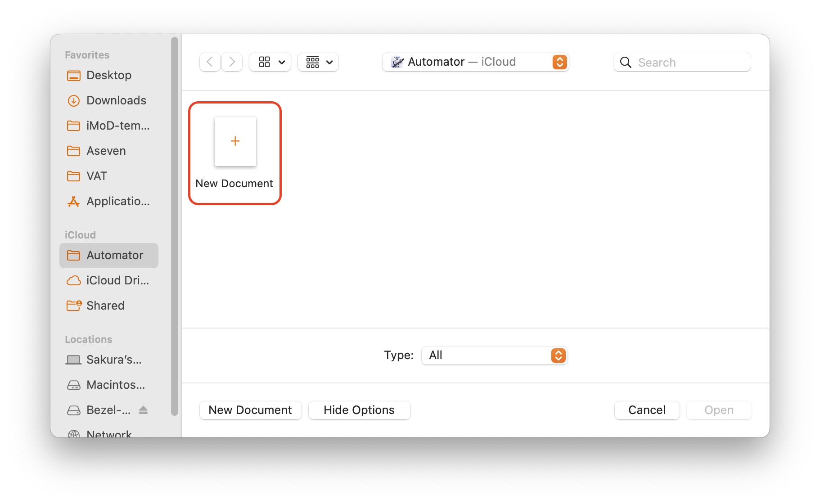This screenshot has height=504, width=820.
Task: Cancel the open dialog
Action: [647, 410]
